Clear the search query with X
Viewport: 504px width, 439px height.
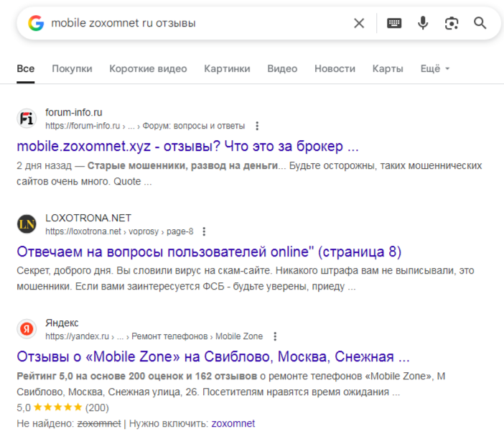[359, 23]
